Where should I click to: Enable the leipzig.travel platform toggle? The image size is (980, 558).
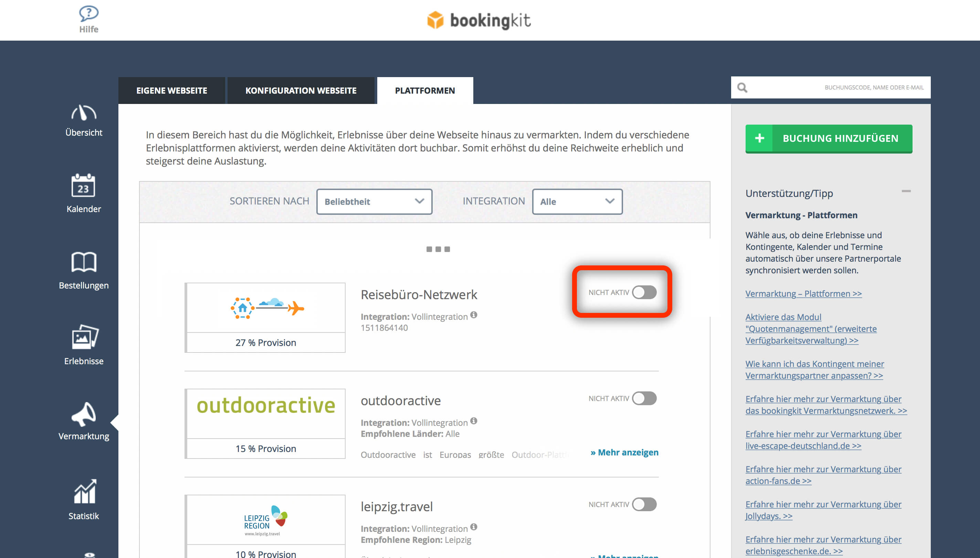pyautogui.click(x=644, y=504)
